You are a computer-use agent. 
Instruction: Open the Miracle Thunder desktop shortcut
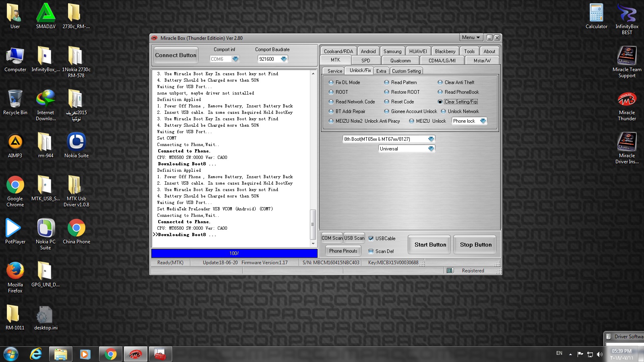tap(627, 106)
